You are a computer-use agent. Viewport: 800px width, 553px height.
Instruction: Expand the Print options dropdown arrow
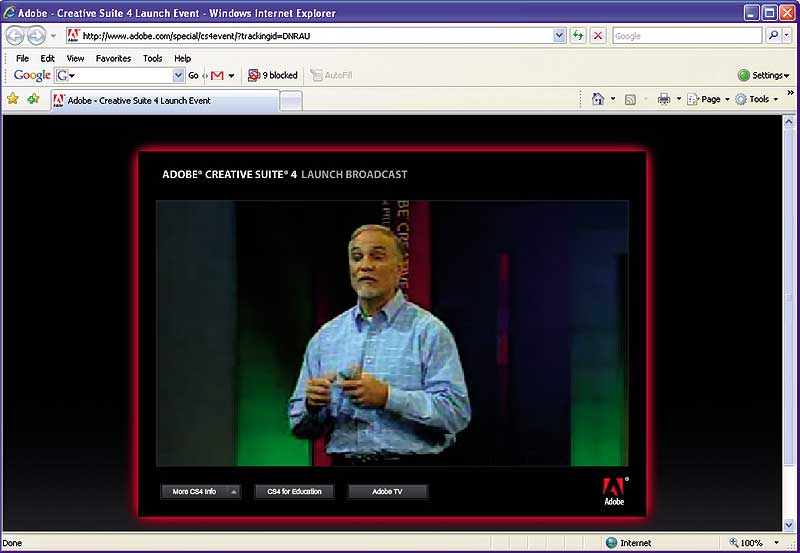(679, 99)
